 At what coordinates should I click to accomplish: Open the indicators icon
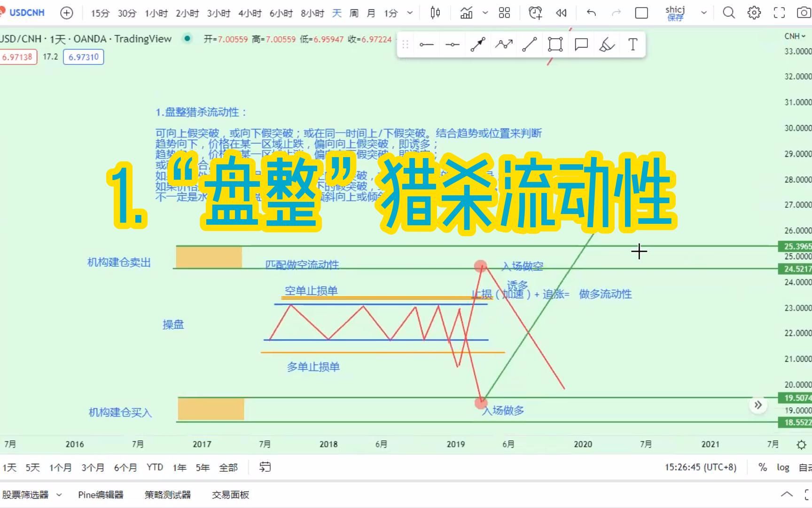pyautogui.click(x=466, y=13)
